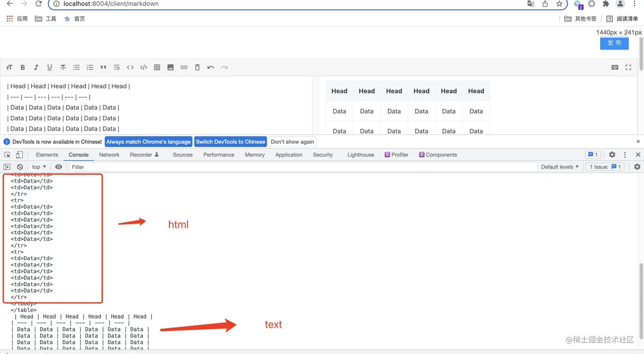The image size is (644, 354).
Task: Open the Memory tab
Action: point(255,155)
